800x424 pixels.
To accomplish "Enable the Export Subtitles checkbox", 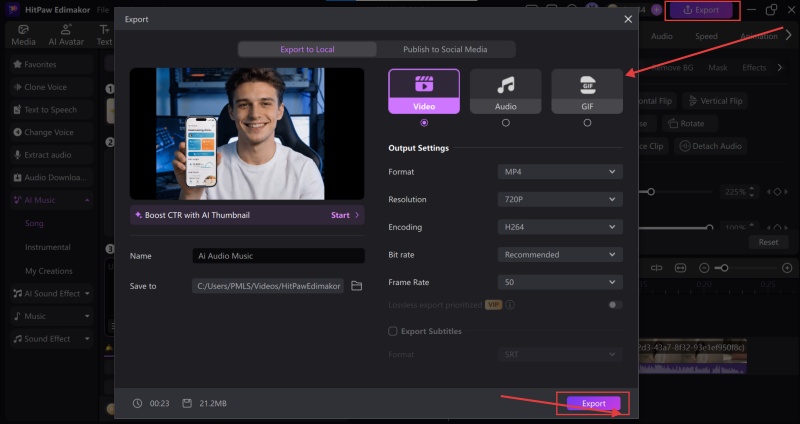I will [392, 331].
